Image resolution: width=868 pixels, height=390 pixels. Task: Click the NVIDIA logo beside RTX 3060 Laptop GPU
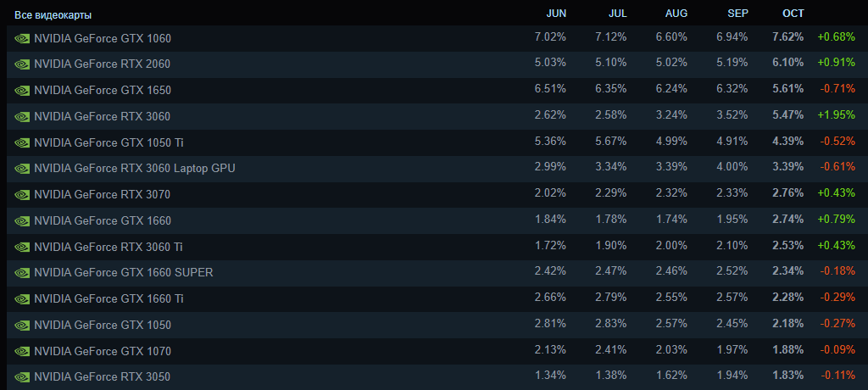(23, 169)
